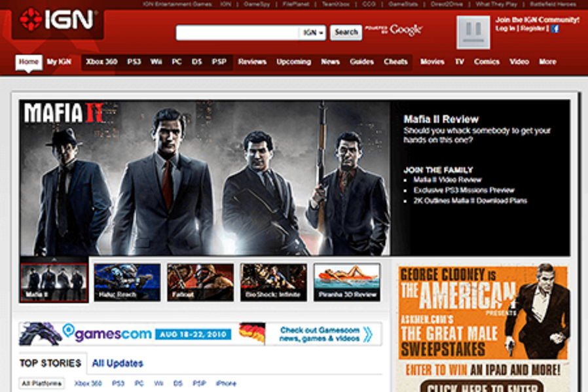Click TeamXbox link in top bar

point(335,4)
